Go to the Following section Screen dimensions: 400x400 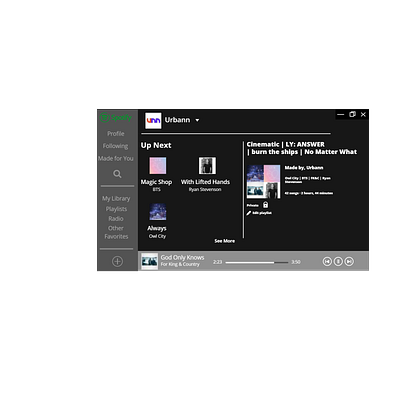[115, 146]
